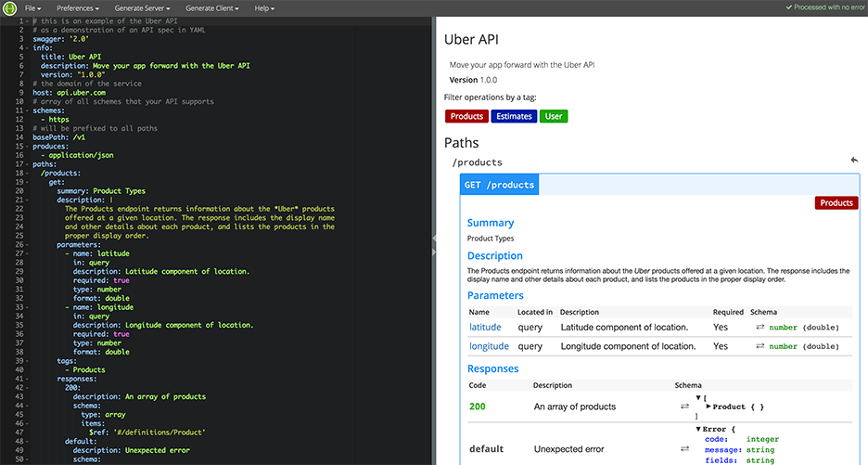This screenshot has width=868, height=465.
Task: Click the Swagger Editor logo icon
Action: coord(8,7)
